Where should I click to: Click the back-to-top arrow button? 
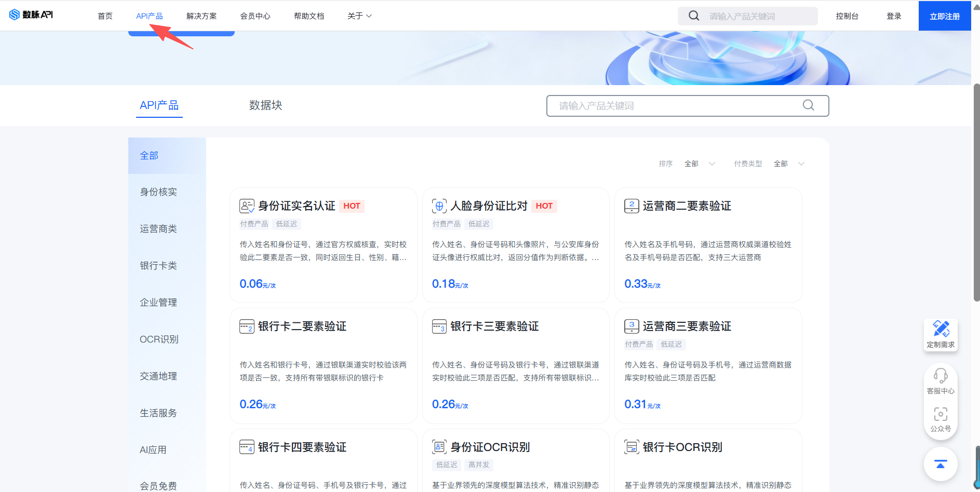[941, 464]
